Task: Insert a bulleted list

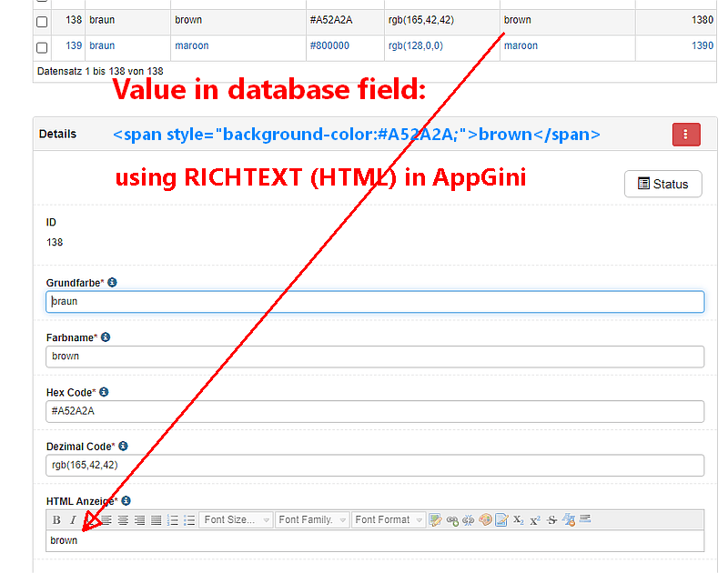Action: [189, 520]
